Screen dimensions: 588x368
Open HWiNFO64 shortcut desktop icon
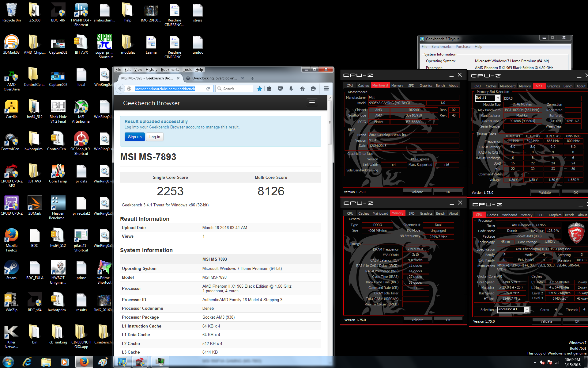[x=81, y=14]
